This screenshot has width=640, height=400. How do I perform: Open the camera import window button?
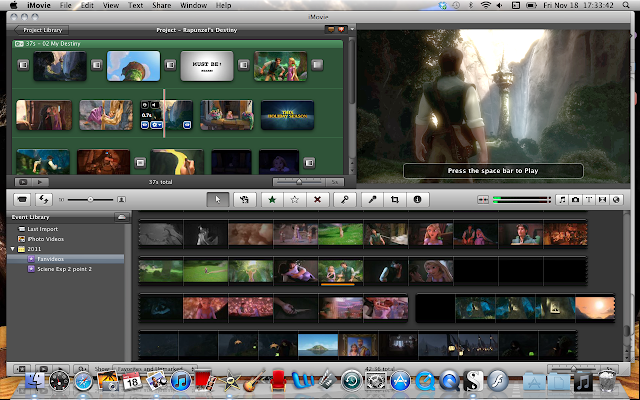pos(22,200)
